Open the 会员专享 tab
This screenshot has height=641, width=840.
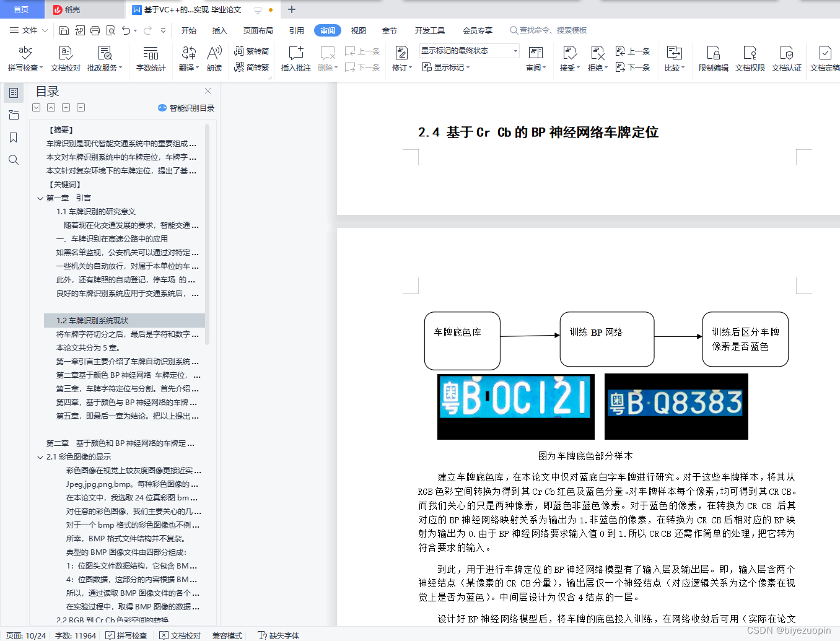pos(478,30)
